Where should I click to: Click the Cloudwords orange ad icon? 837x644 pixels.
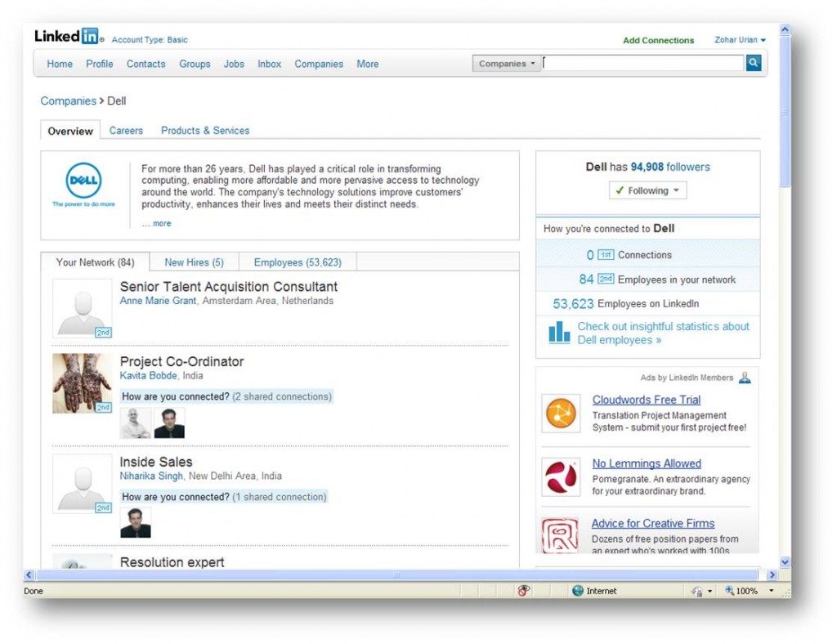[x=561, y=413]
